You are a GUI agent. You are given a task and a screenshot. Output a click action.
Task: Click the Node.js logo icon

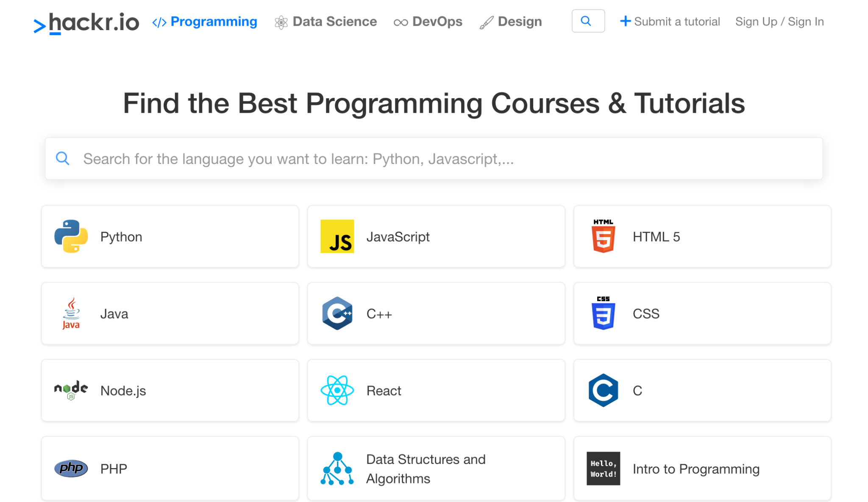pos(71,390)
